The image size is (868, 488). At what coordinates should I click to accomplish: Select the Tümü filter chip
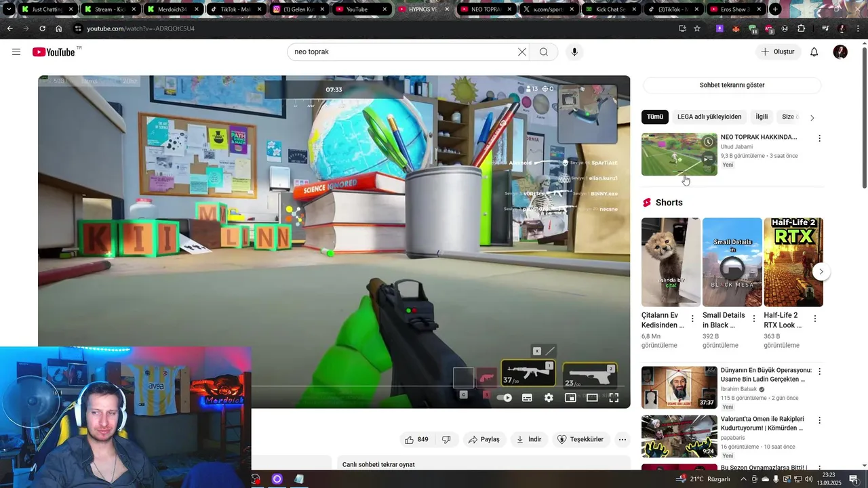pyautogui.click(x=655, y=117)
